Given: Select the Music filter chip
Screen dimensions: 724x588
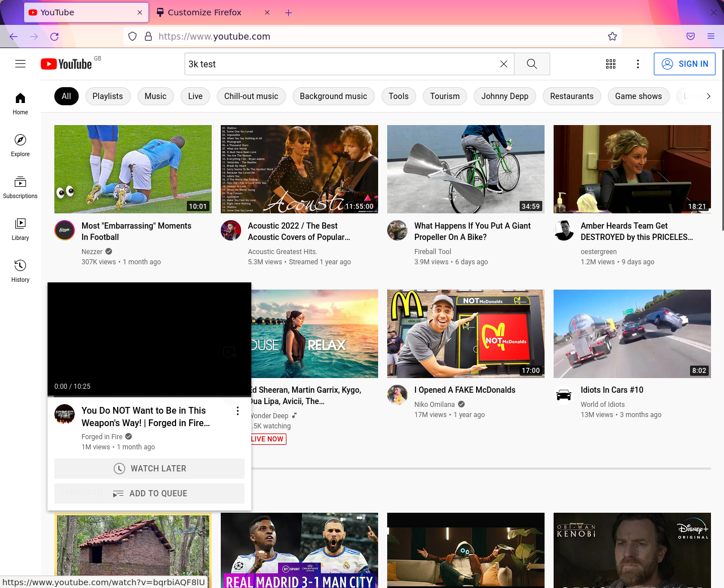Looking at the screenshot, I should coord(156,96).
